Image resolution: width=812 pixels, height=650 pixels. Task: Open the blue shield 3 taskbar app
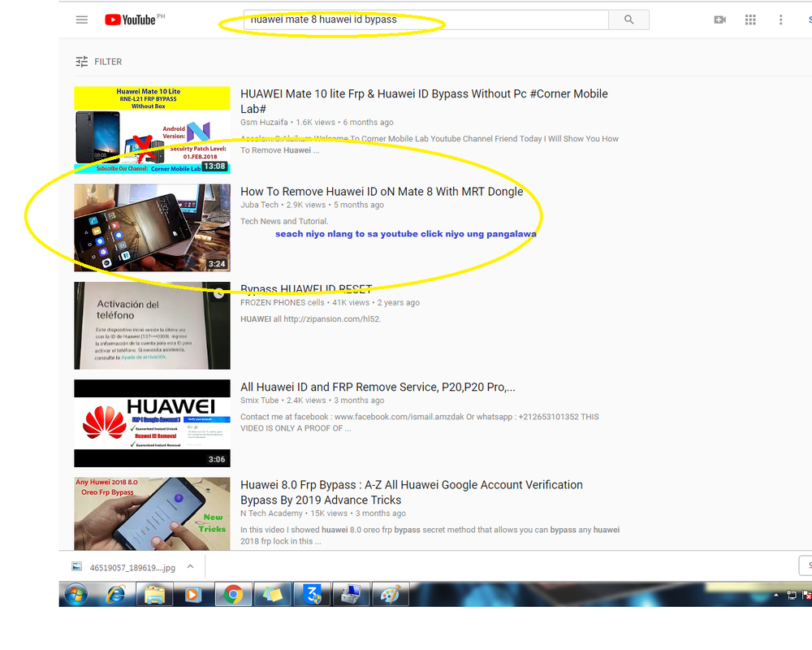tap(313, 594)
